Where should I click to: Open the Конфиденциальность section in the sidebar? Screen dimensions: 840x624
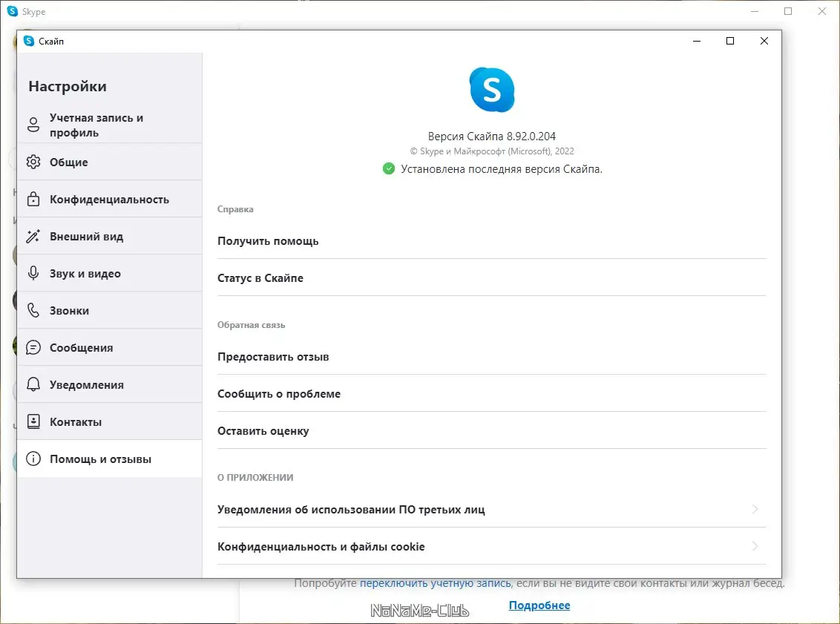110,199
